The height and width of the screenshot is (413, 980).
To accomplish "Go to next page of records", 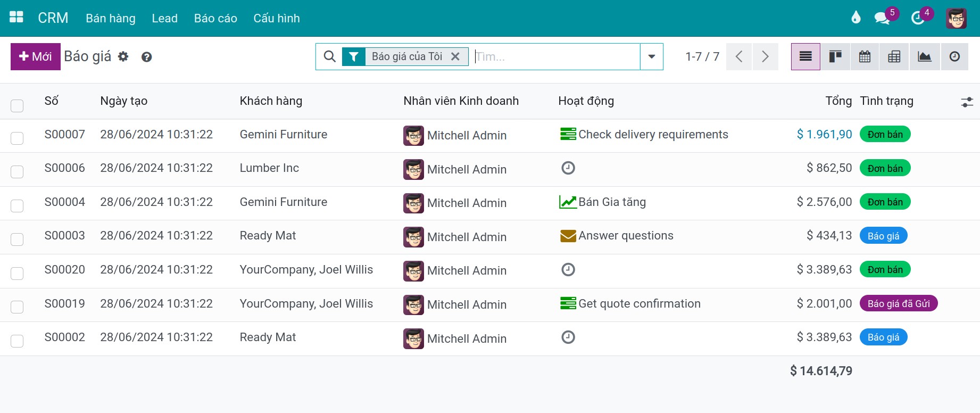I will tap(765, 56).
